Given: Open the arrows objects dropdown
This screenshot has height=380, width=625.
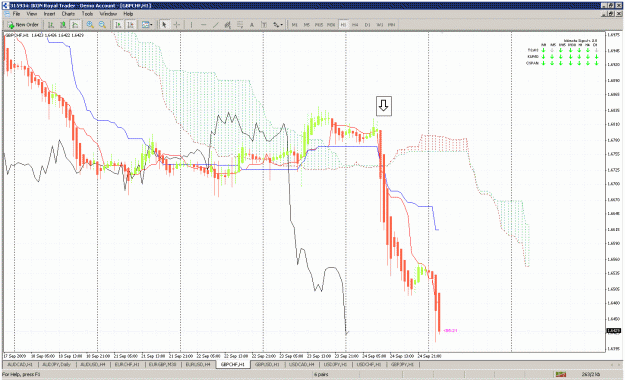Looking at the screenshot, I should [278, 25].
